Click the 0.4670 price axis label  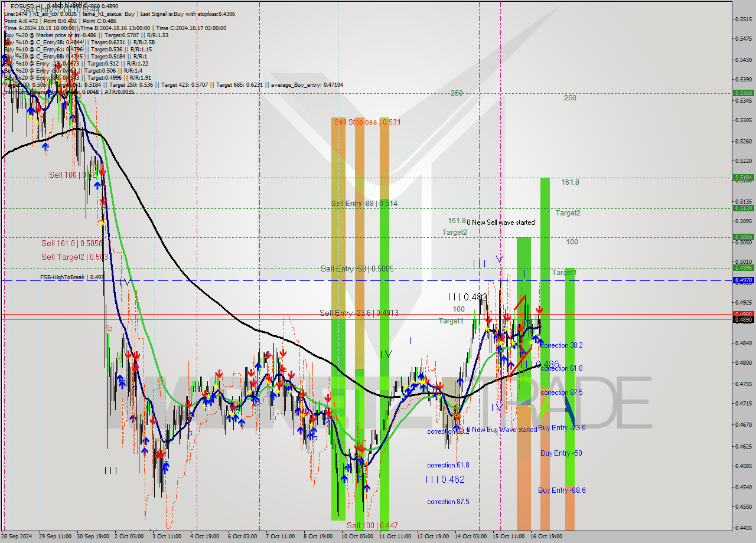742,424
